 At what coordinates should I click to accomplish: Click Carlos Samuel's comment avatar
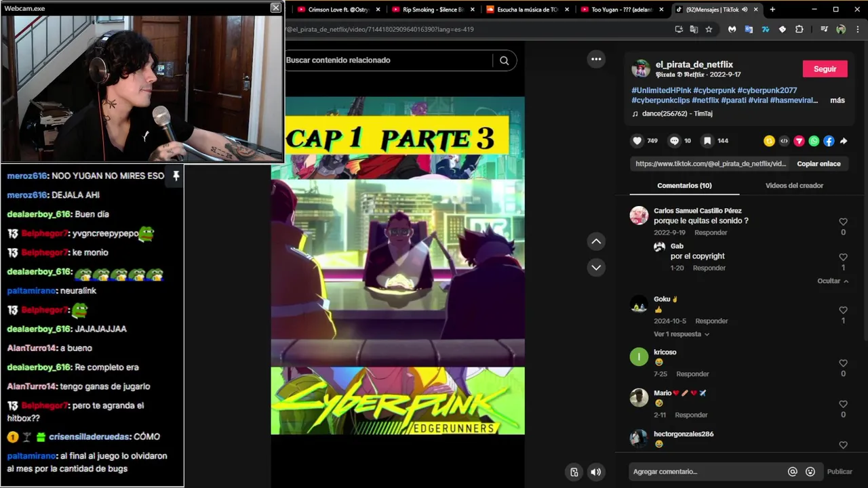coord(639,216)
